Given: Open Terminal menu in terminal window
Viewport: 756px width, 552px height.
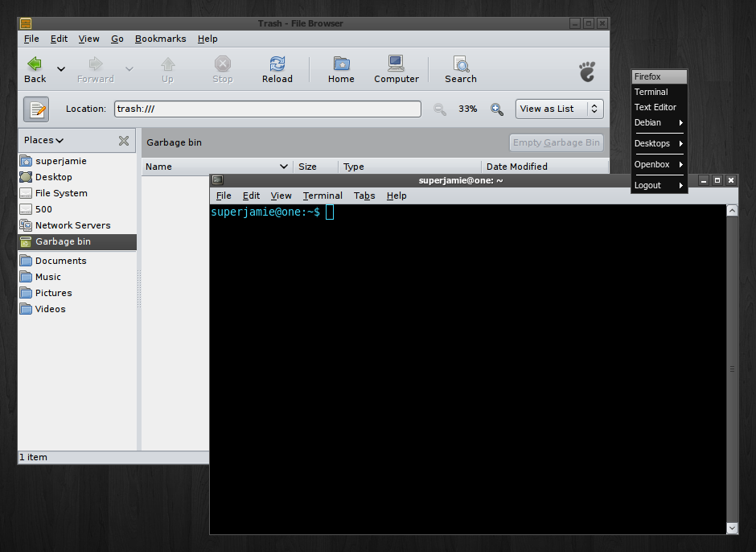Looking at the screenshot, I should point(323,196).
